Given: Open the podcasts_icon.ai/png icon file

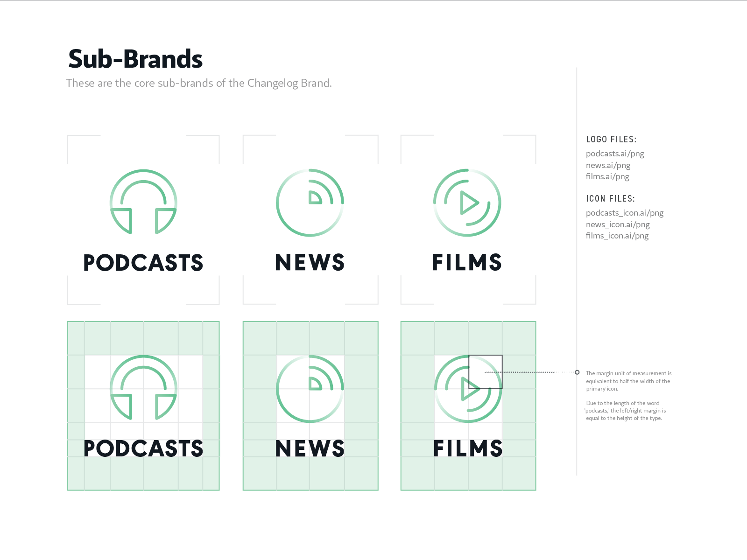Looking at the screenshot, I should pos(624,213).
